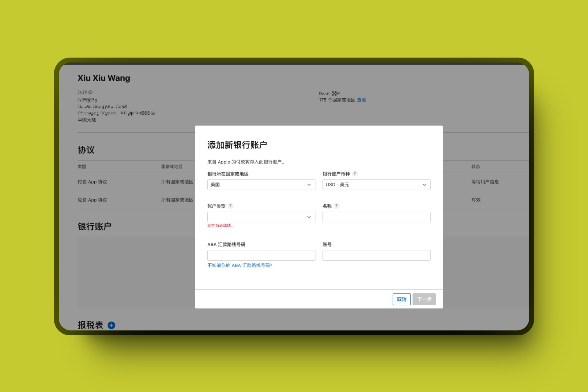
Task: Click the 查看 link beside 175 个国家或地区
Action: 361,100
